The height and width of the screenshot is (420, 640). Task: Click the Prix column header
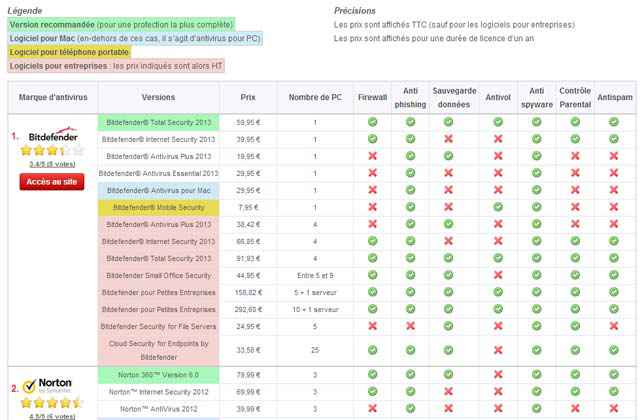[248, 97]
